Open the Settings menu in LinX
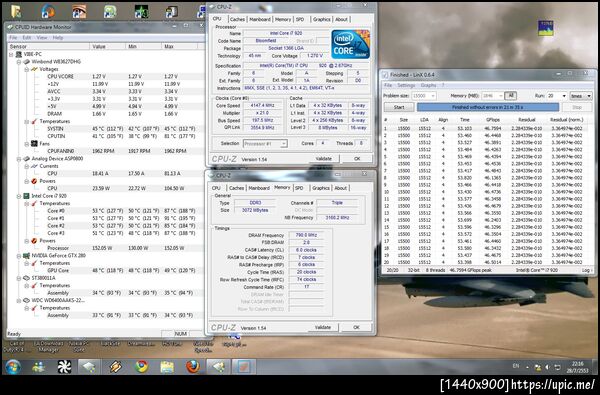 [x=406, y=85]
